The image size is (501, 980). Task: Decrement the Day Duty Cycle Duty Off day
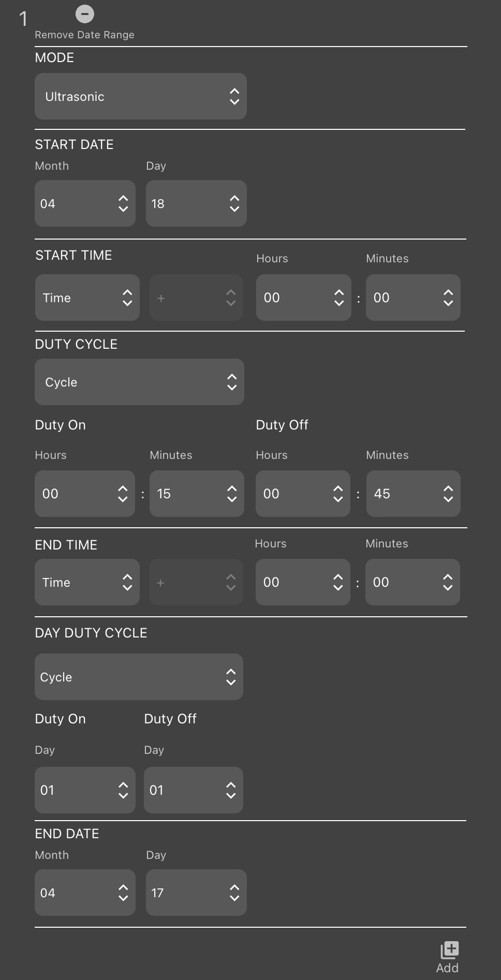232,795
